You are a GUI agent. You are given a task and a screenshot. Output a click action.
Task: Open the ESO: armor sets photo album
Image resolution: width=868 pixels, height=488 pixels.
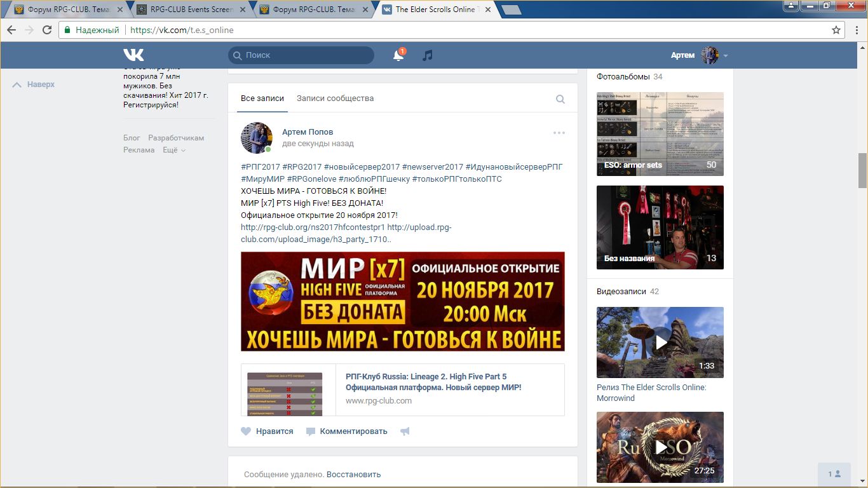[660, 134]
